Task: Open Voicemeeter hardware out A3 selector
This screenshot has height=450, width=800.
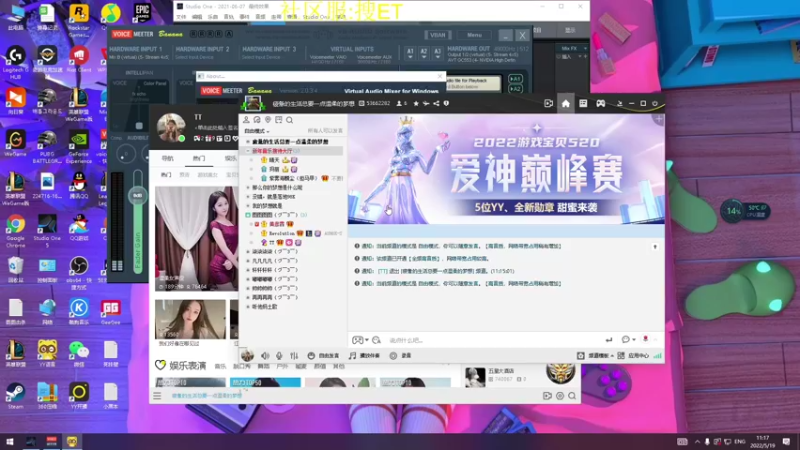Action: click(x=437, y=53)
